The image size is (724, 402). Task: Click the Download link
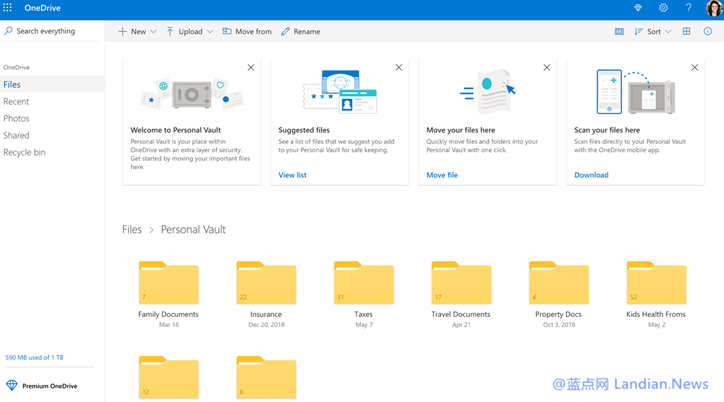tap(591, 175)
